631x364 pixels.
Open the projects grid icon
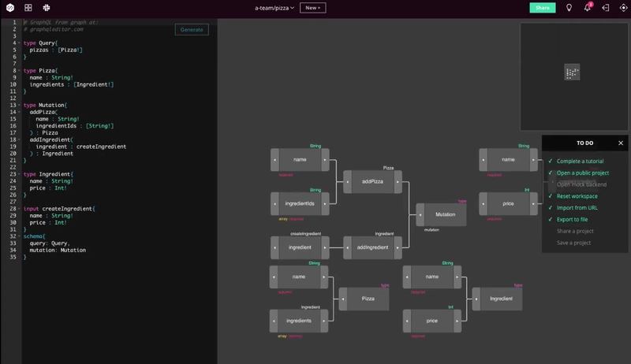[28, 8]
